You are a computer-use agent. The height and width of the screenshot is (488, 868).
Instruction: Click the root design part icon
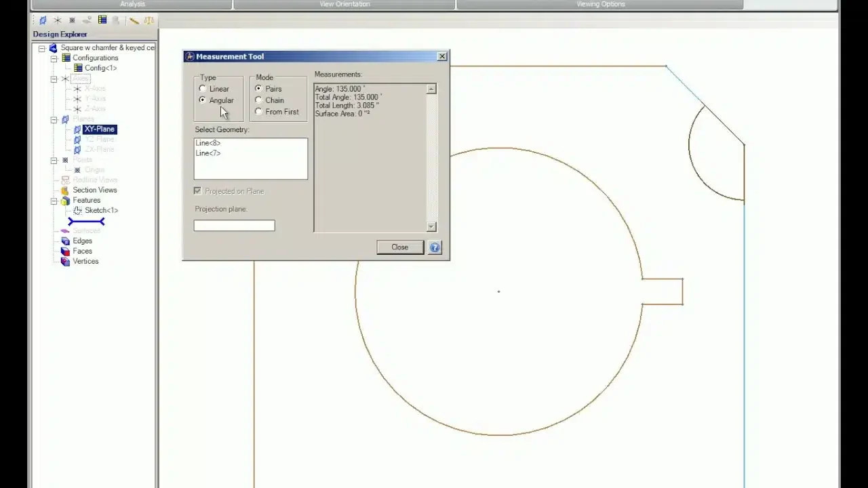coord(53,48)
